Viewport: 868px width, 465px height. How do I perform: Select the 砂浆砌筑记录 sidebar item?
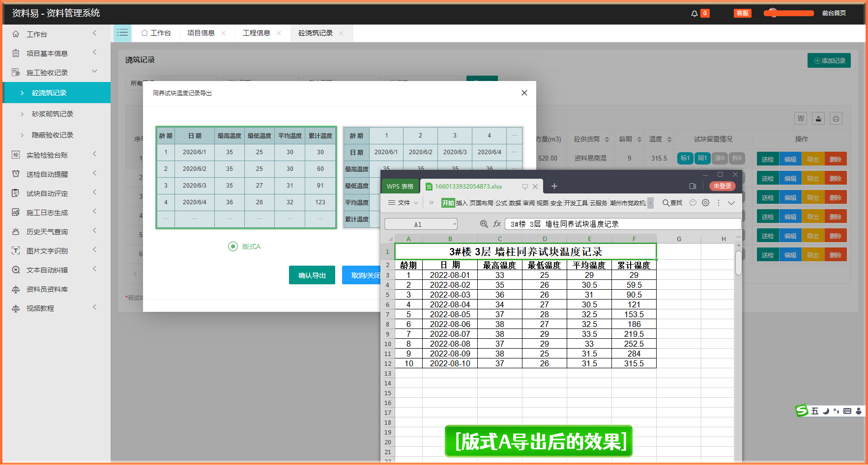(53, 114)
